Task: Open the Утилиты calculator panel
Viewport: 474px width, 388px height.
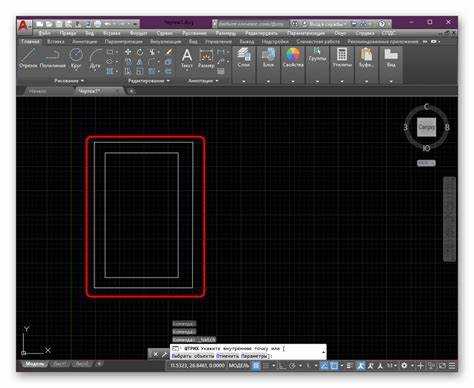Action: [342, 57]
